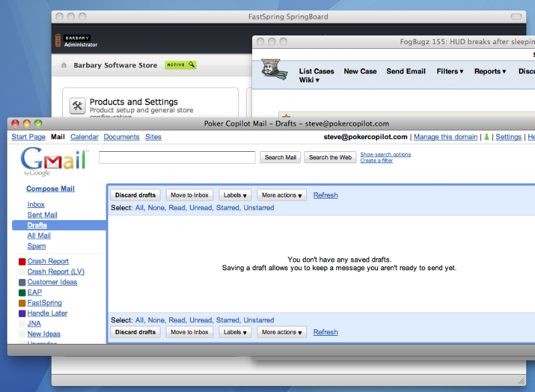Click the FastSpring window resize grip
Image resolution: width=535 pixels, height=392 pixels.
[522, 381]
